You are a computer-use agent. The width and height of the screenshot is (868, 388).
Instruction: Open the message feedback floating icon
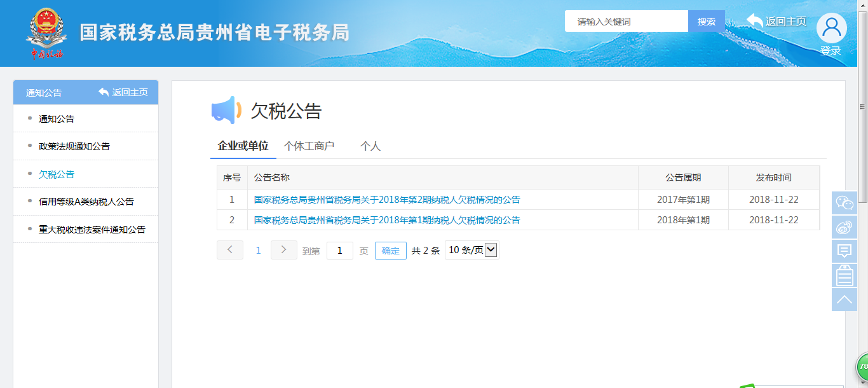tap(844, 251)
